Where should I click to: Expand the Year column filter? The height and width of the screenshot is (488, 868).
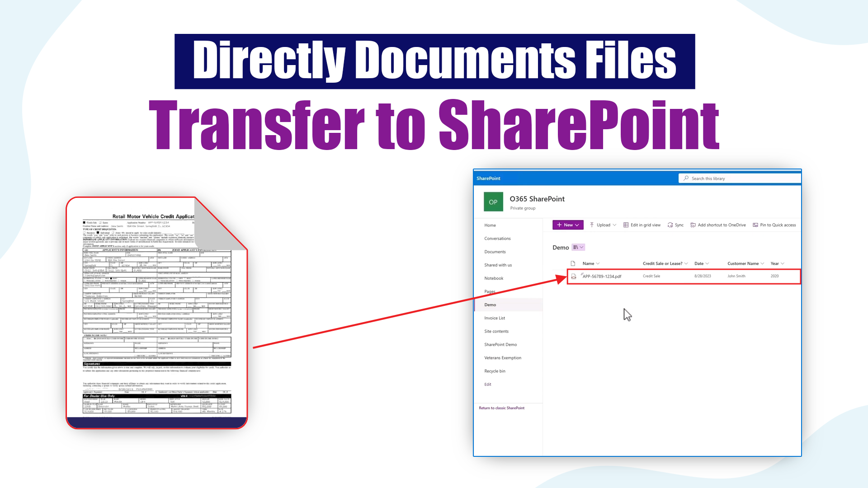783,263
